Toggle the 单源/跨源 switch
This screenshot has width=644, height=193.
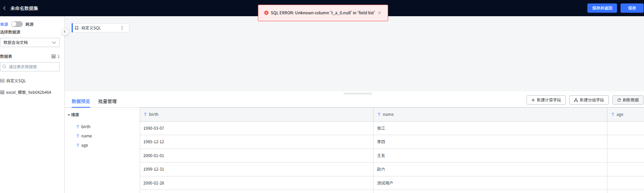17,24
